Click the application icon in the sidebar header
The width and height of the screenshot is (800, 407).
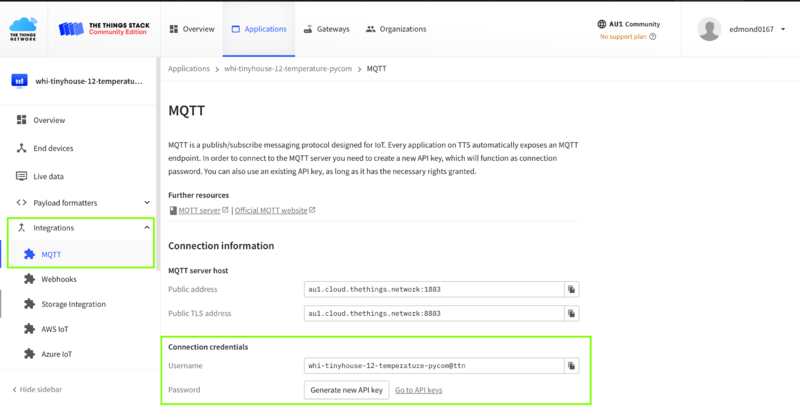click(x=19, y=81)
